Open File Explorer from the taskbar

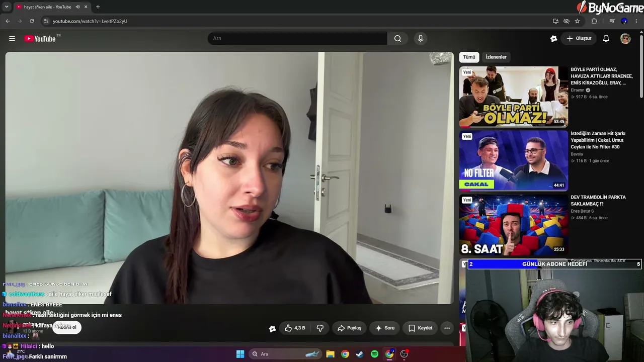pos(330,354)
